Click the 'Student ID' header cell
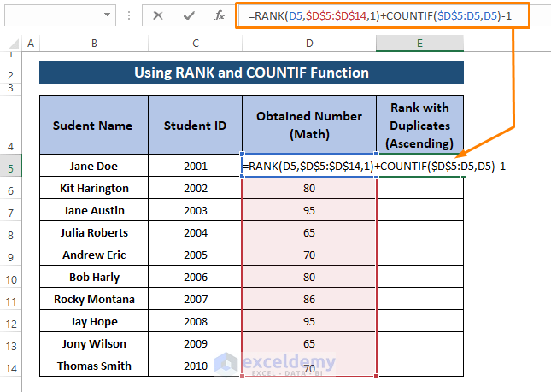Screen dimensions: 551x392 coord(195,125)
